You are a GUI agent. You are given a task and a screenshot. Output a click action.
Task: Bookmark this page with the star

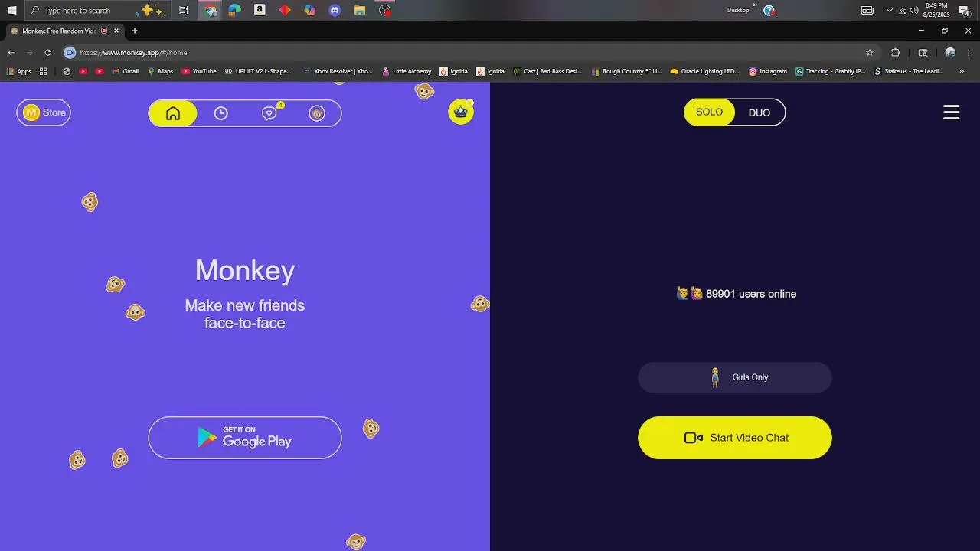(870, 53)
